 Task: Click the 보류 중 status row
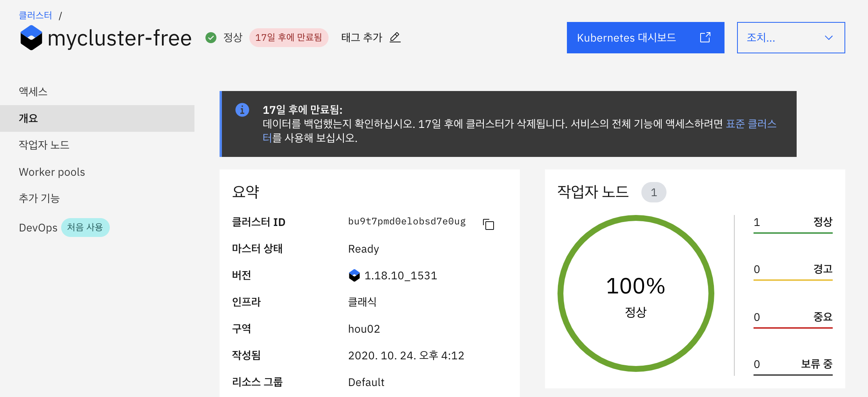(x=793, y=366)
